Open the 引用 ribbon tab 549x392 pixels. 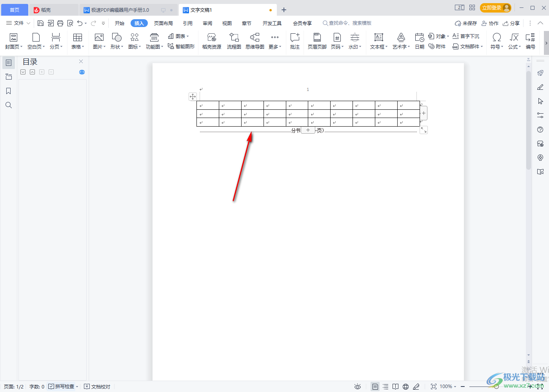pos(188,23)
